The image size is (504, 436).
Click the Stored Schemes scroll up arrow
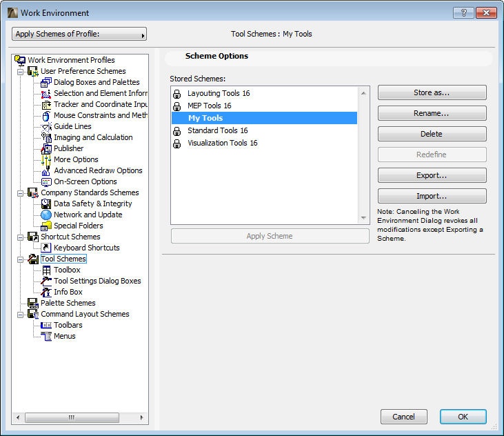pos(363,93)
